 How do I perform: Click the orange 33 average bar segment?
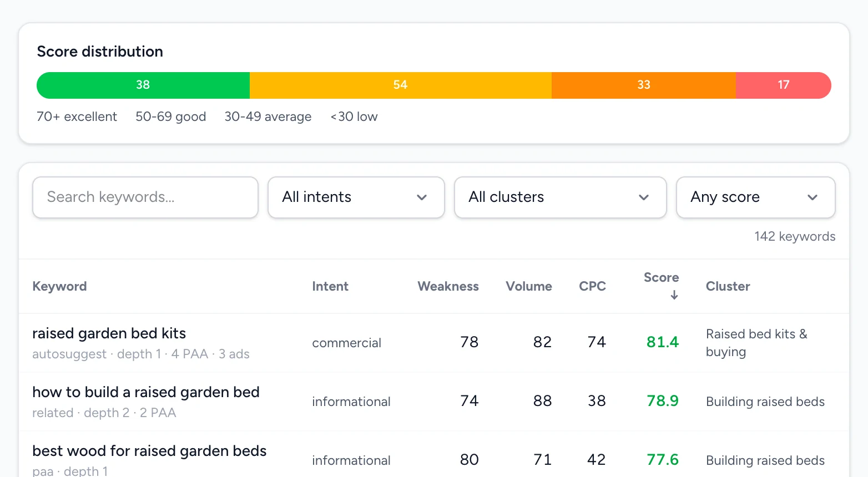tap(644, 85)
